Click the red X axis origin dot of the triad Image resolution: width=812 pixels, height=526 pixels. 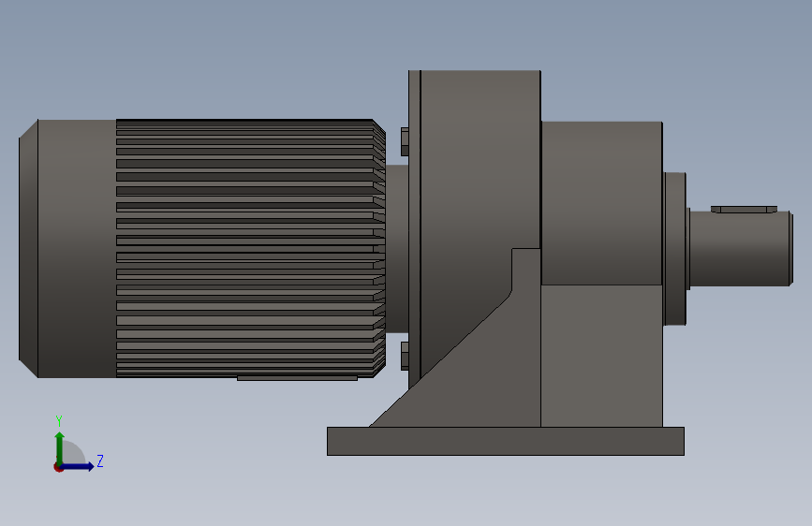[58, 467]
